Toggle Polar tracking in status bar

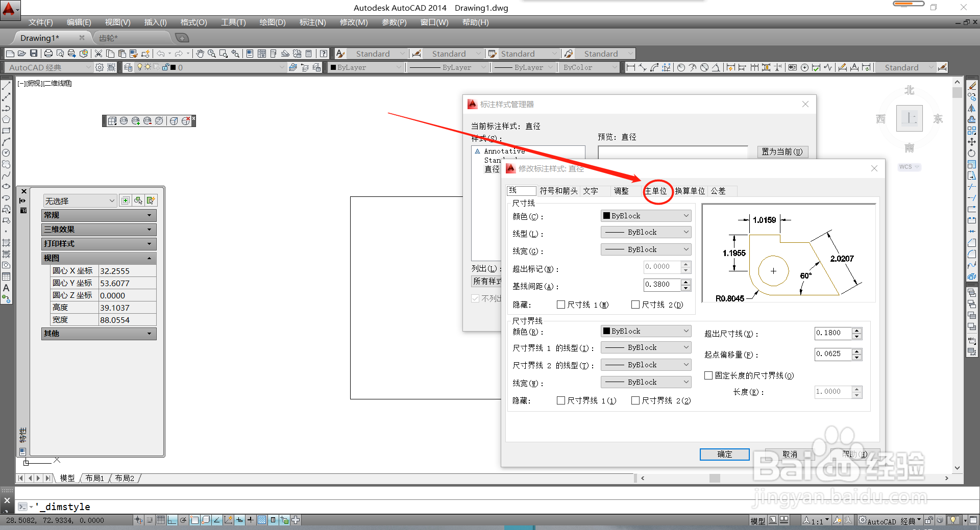coord(183,520)
